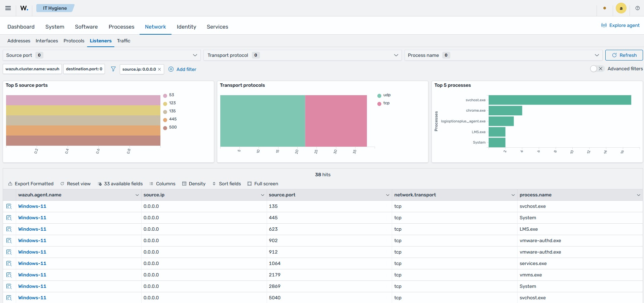The image size is (644, 303).
Task: Toggle the Advanced filters switch
Action: click(x=597, y=69)
